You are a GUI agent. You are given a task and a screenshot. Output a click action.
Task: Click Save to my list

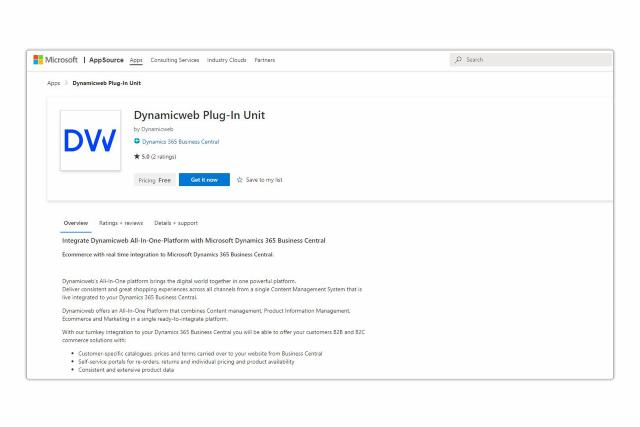click(x=264, y=180)
